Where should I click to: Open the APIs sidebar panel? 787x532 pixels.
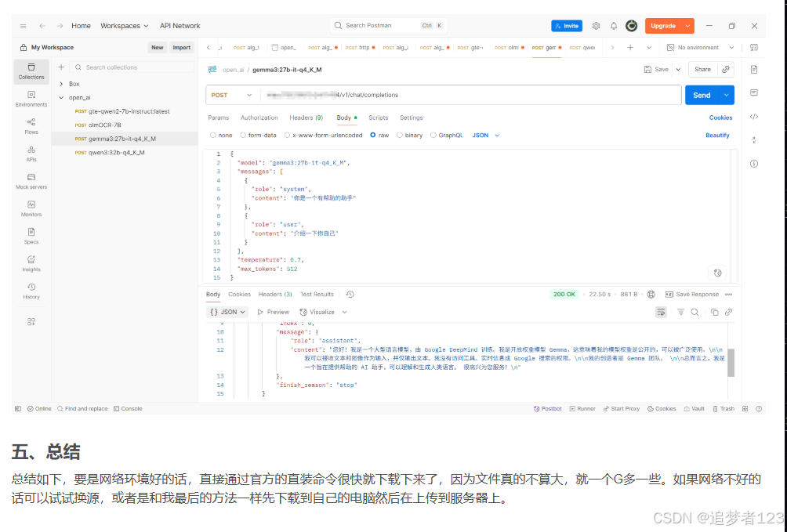[31, 154]
